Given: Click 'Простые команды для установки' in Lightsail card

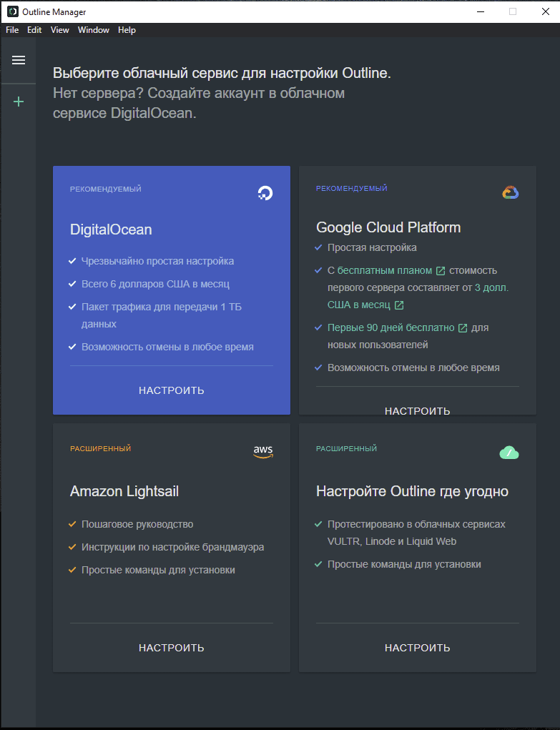Looking at the screenshot, I should [158, 570].
